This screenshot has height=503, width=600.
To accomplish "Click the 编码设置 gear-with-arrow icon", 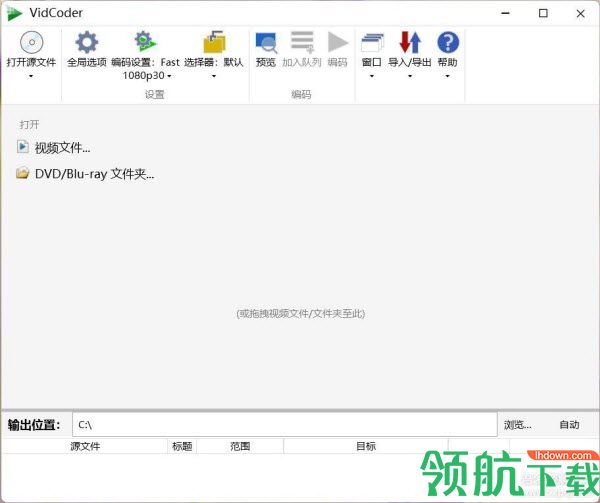I will pos(145,42).
